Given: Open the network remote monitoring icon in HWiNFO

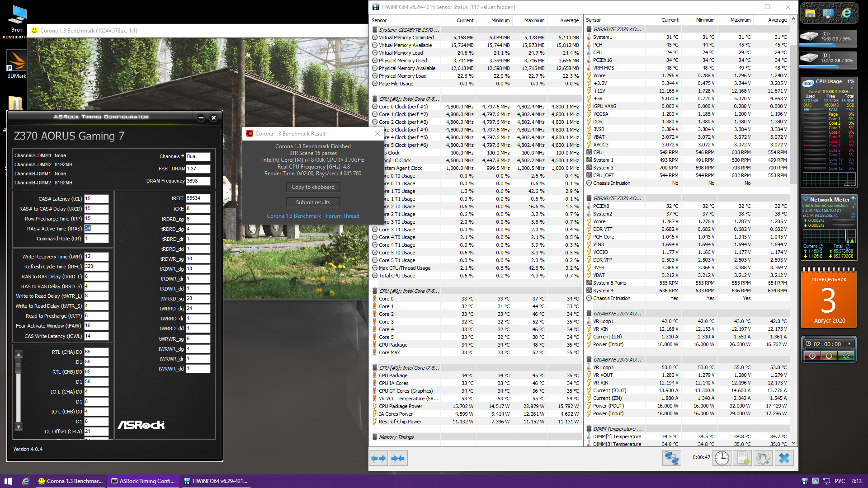Looking at the screenshot, I should click(671, 458).
